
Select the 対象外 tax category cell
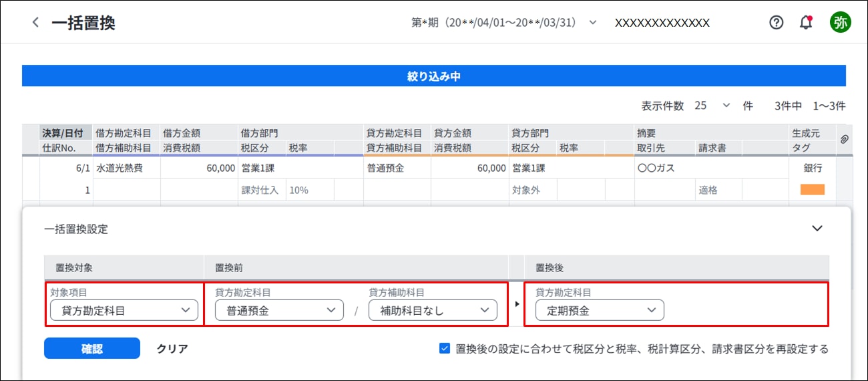[533, 190]
